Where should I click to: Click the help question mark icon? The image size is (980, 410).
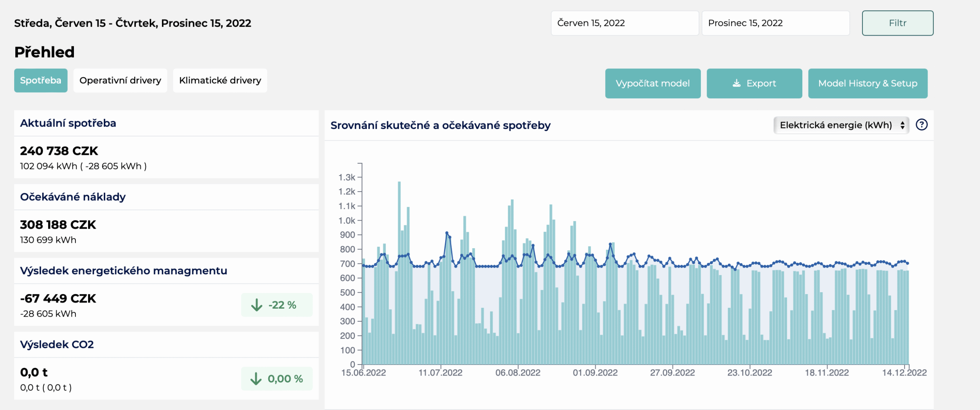[921, 125]
